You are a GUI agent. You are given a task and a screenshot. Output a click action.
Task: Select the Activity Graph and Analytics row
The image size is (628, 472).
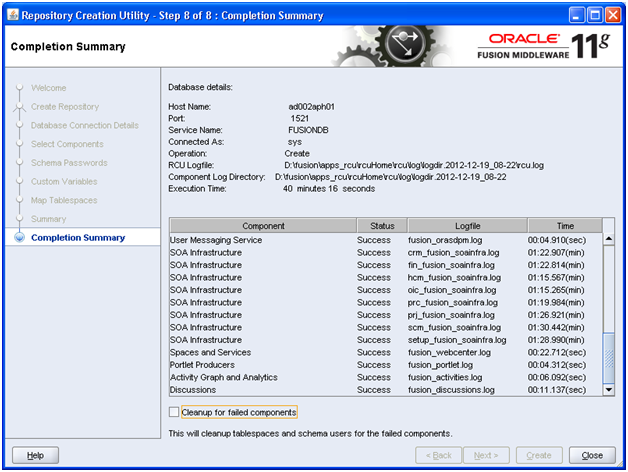386,377
